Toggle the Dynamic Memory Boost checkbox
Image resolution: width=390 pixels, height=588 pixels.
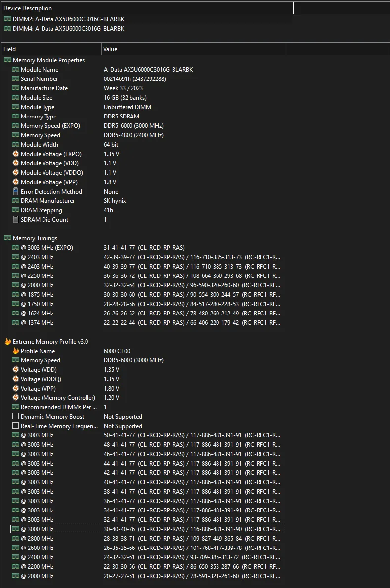(15, 416)
